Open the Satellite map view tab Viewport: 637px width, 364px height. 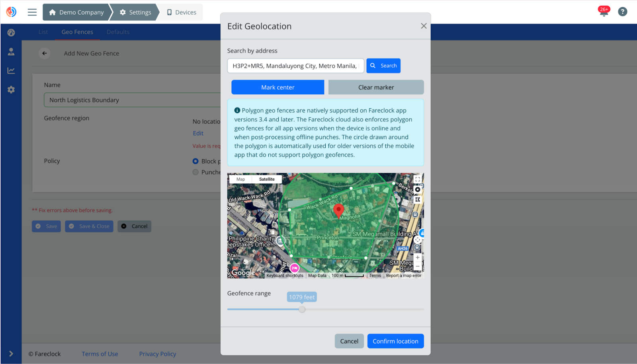(266, 179)
